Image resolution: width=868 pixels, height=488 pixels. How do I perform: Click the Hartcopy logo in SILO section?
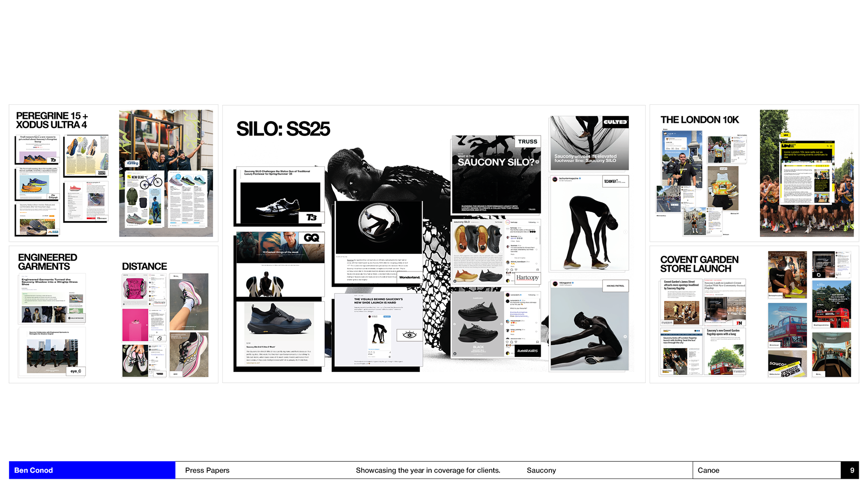pos(527,278)
